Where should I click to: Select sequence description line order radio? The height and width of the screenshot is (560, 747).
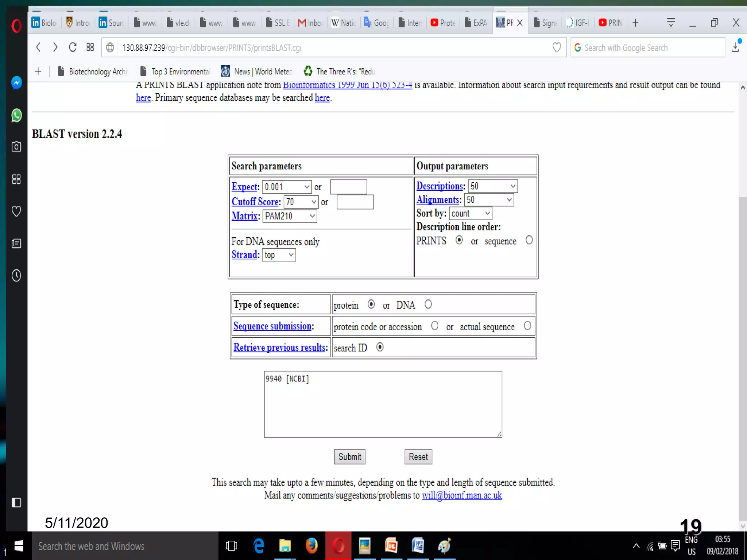529,240
